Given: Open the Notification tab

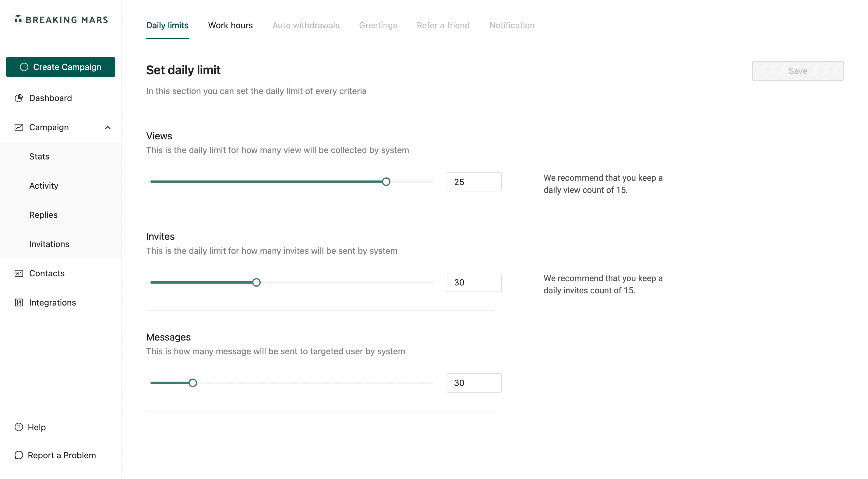Looking at the screenshot, I should [x=512, y=25].
